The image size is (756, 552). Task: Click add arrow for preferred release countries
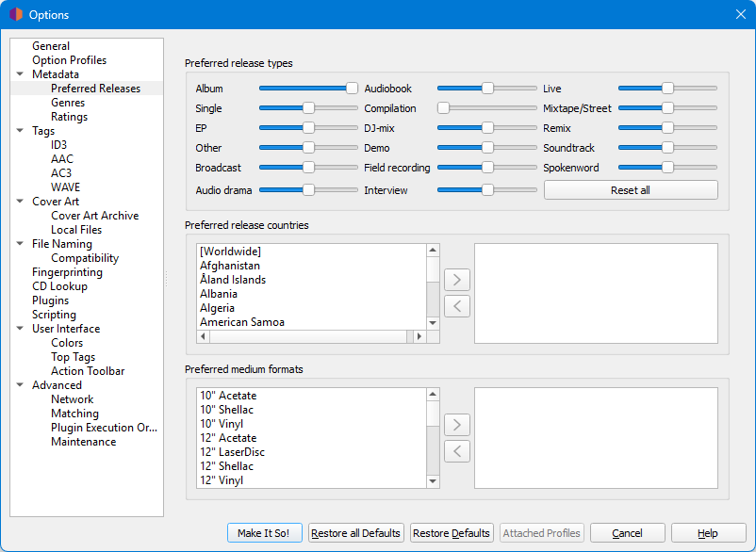pos(456,280)
